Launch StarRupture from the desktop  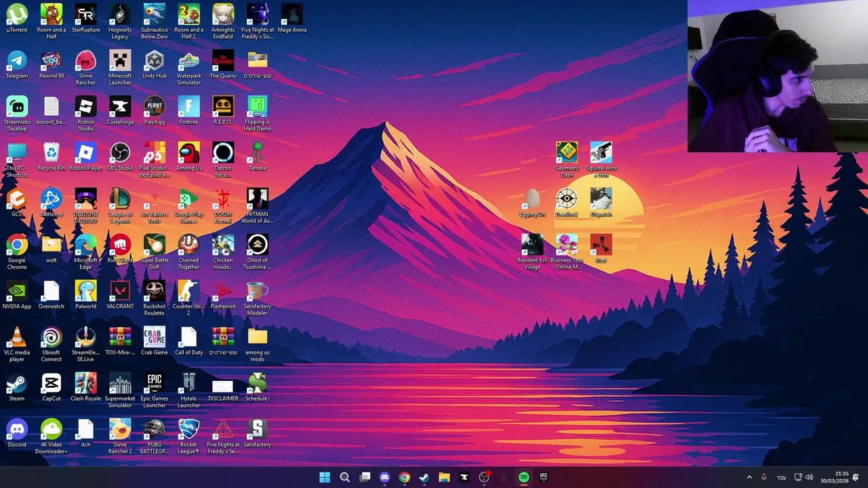coord(85,19)
